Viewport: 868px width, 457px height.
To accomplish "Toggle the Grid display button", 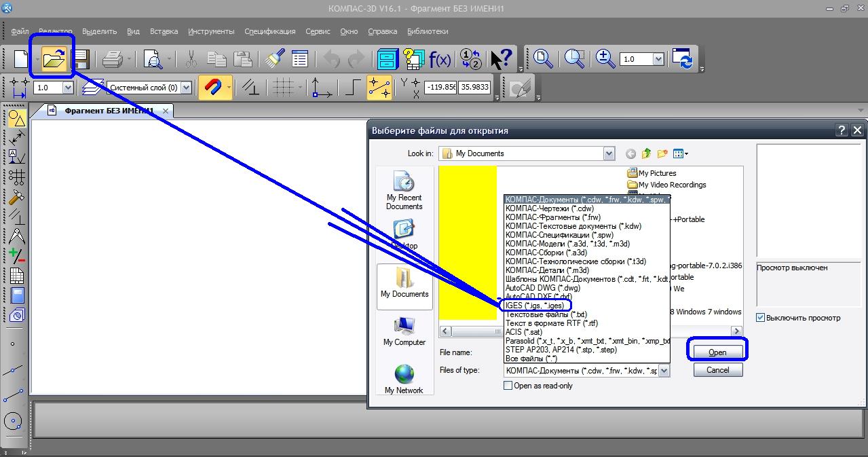I will pos(283,88).
